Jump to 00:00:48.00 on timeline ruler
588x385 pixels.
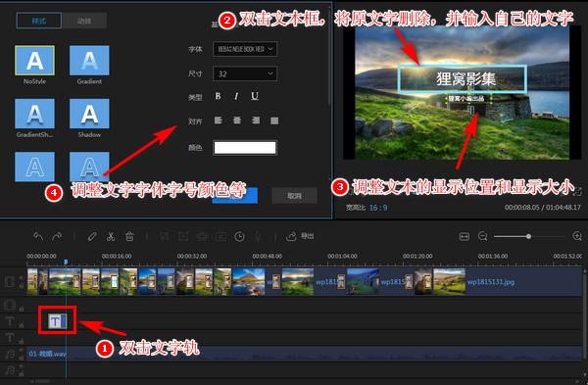[x=267, y=256]
